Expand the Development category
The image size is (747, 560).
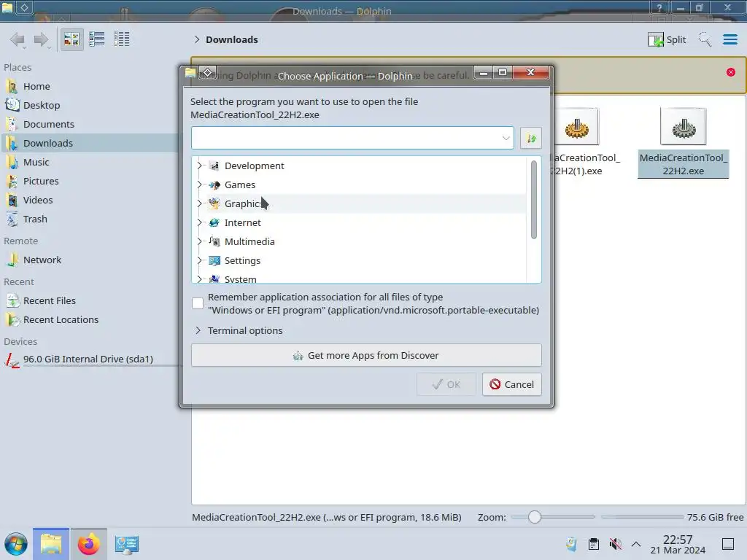coord(200,166)
